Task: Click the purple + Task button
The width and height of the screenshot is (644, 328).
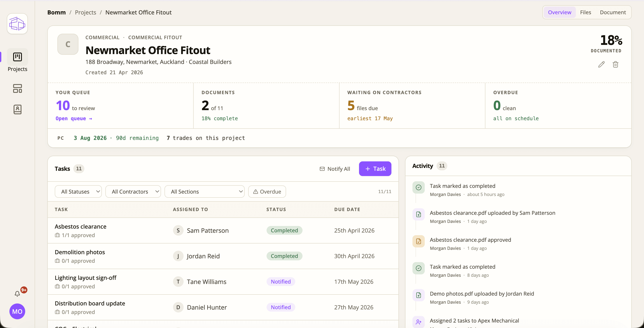Action: click(x=375, y=169)
